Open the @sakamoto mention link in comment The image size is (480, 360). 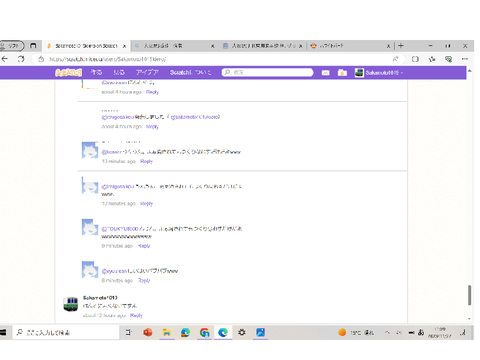point(195,117)
